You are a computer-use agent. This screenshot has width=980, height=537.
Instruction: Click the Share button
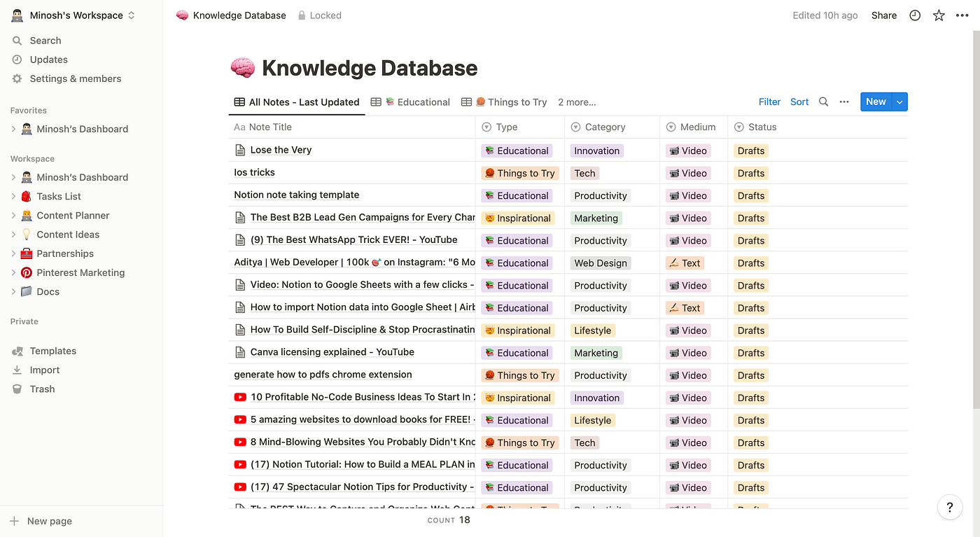point(884,15)
